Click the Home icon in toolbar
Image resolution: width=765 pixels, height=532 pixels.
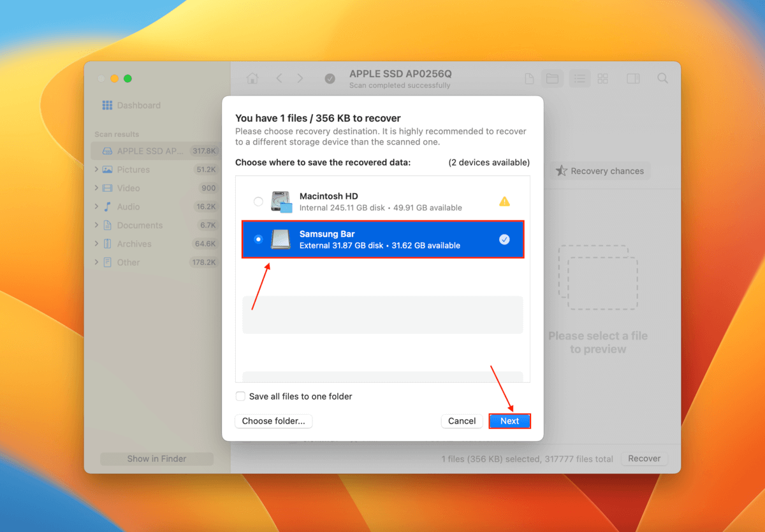click(x=252, y=78)
